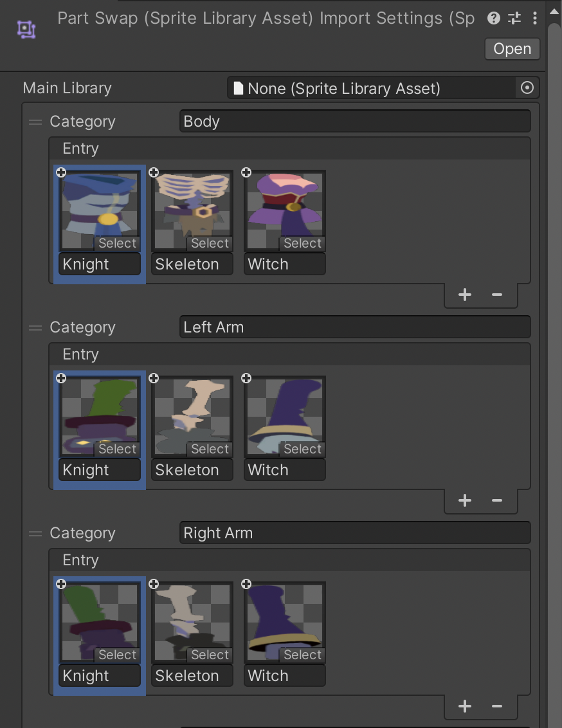This screenshot has width=562, height=728.
Task: Click Select on Skeleton Body sprite
Action: tap(210, 244)
